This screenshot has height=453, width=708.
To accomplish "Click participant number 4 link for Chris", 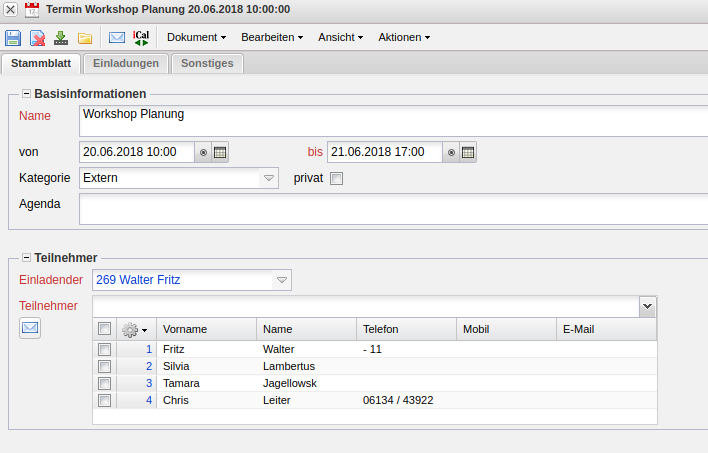I will pyautogui.click(x=148, y=400).
